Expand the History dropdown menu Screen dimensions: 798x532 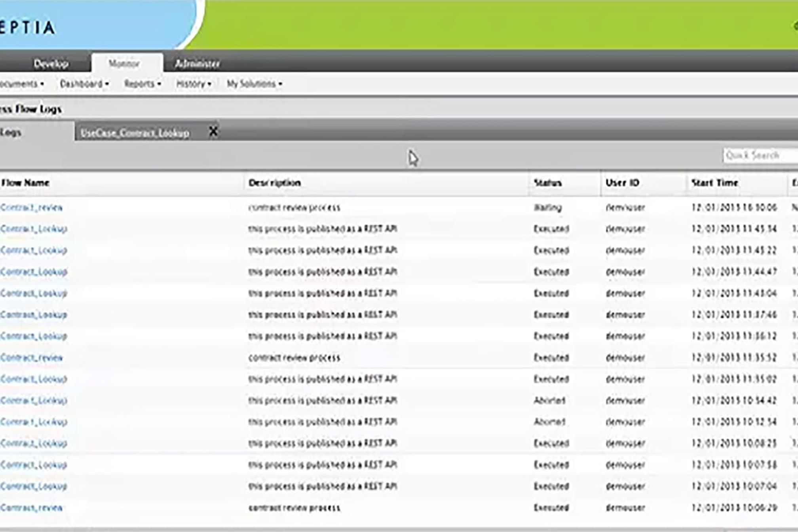193,84
